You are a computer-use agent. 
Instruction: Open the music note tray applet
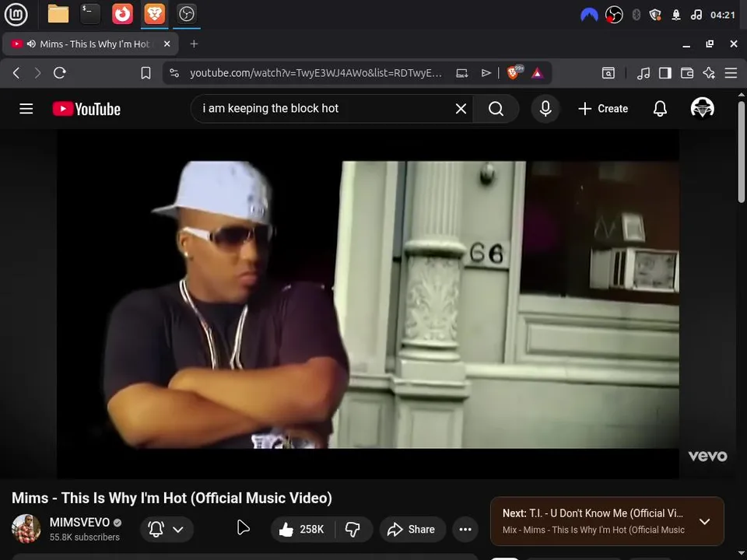click(x=696, y=15)
